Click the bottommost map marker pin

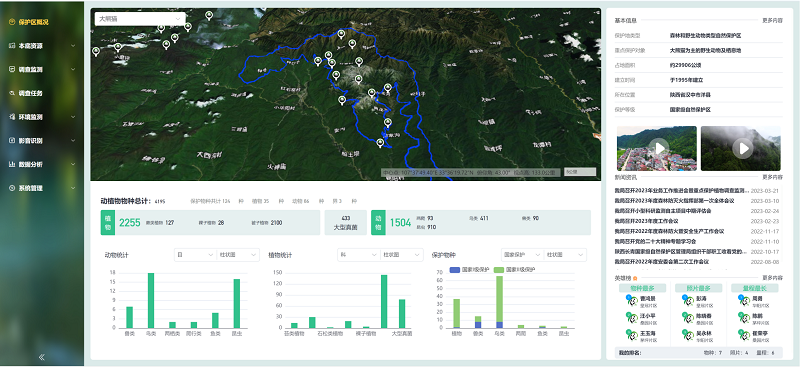(380, 143)
